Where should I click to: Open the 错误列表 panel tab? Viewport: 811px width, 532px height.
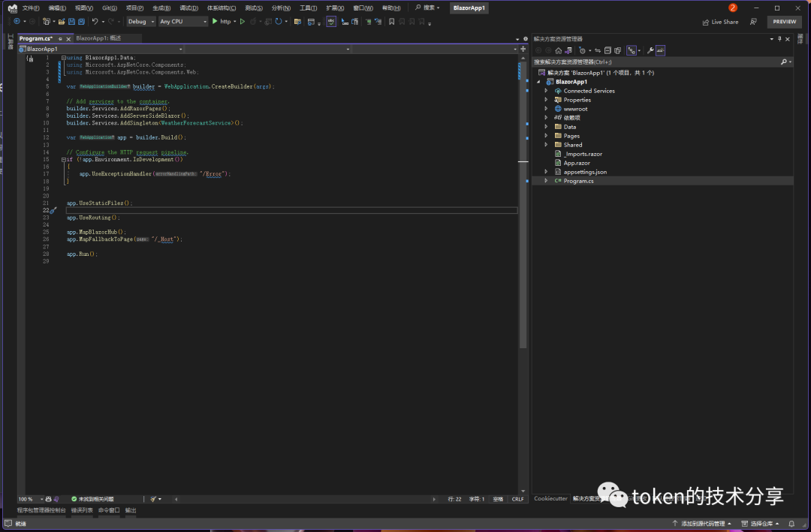(82, 510)
